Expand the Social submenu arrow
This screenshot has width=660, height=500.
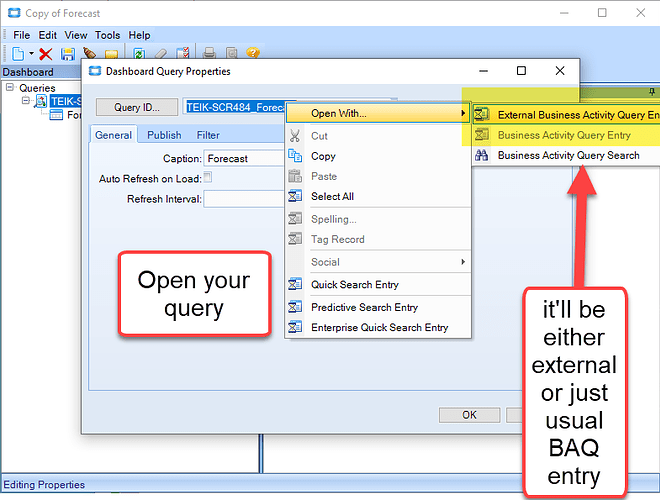coord(463,262)
